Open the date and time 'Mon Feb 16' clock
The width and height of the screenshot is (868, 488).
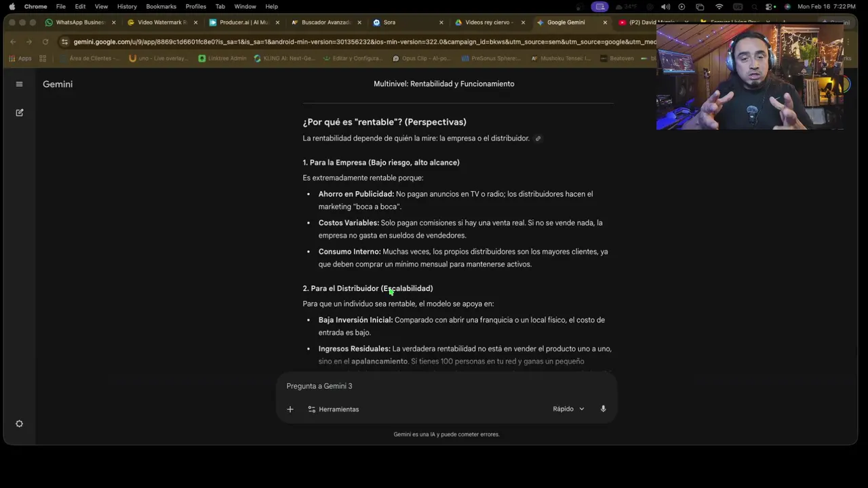(827, 6)
